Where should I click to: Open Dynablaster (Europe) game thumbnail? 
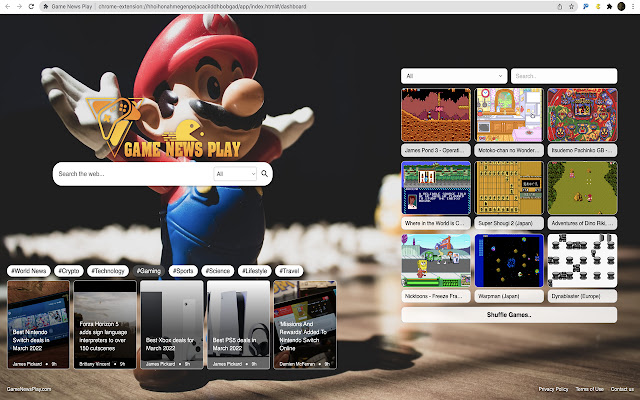pyautogui.click(x=582, y=260)
